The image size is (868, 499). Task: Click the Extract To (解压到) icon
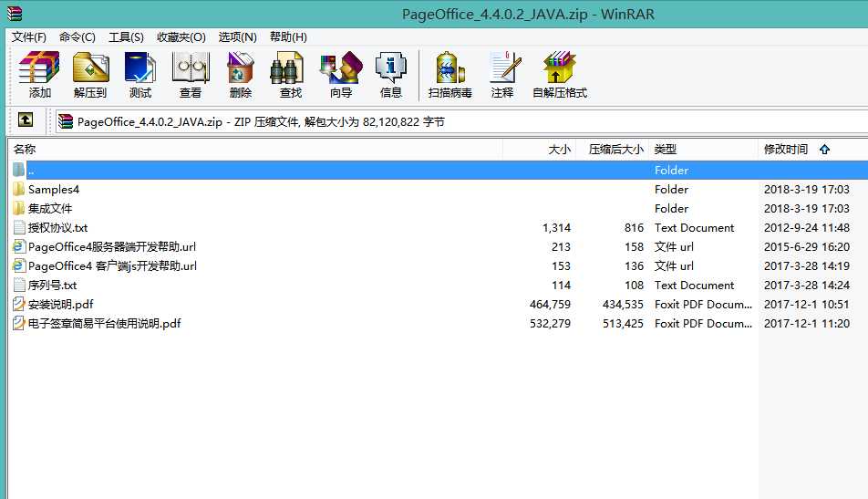tap(90, 68)
